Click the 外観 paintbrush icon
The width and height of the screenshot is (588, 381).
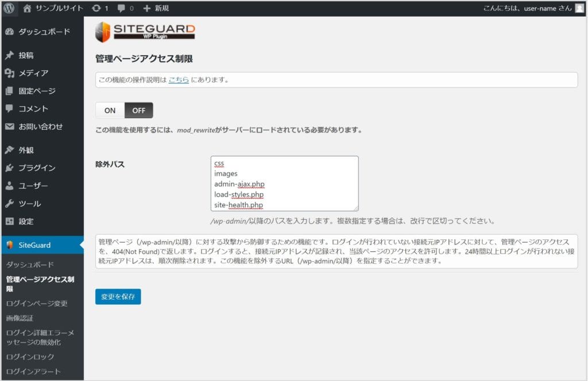10,150
